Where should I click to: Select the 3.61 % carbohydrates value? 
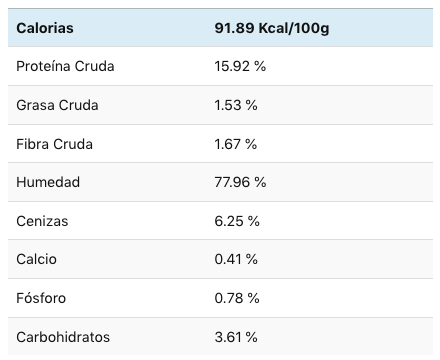click(236, 337)
